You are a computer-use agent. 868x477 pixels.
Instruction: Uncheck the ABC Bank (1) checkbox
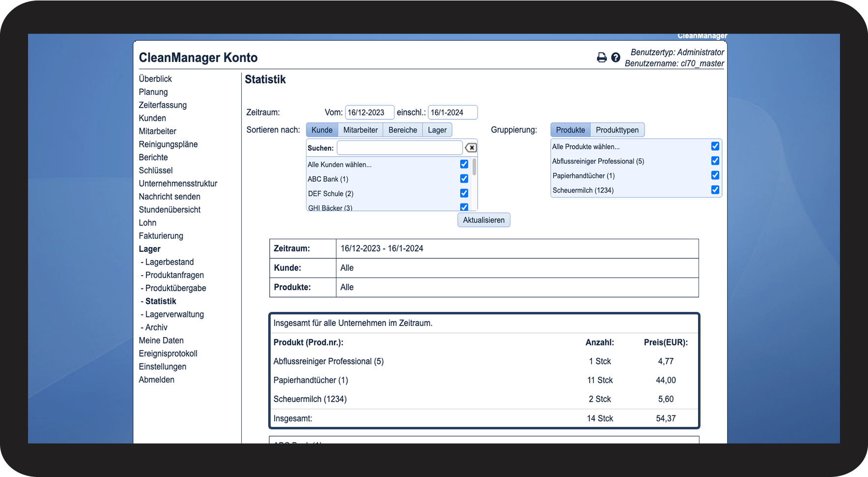click(x=464, y=179)
